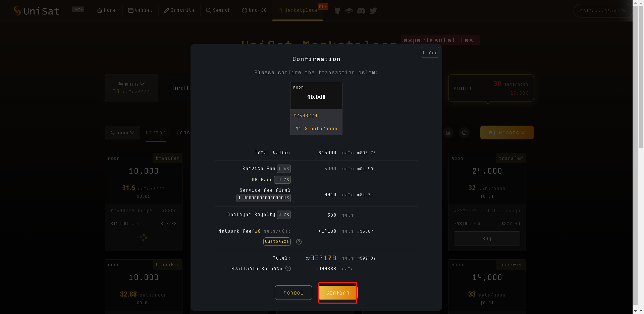Screen dimensions: 644x314
Task: Click the deployer royalty amount 630
Action: click(x=332, y=215)
